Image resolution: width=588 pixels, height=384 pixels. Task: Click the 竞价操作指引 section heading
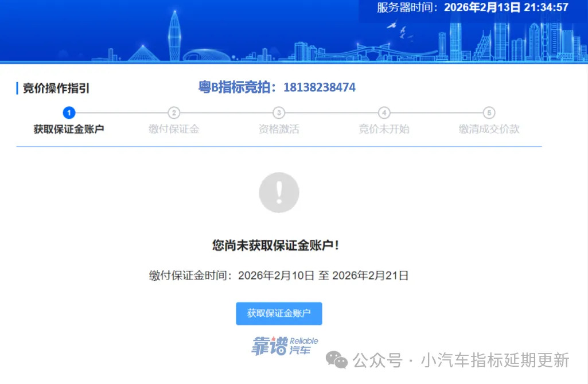pyautogui.click(x=56, y=88)
